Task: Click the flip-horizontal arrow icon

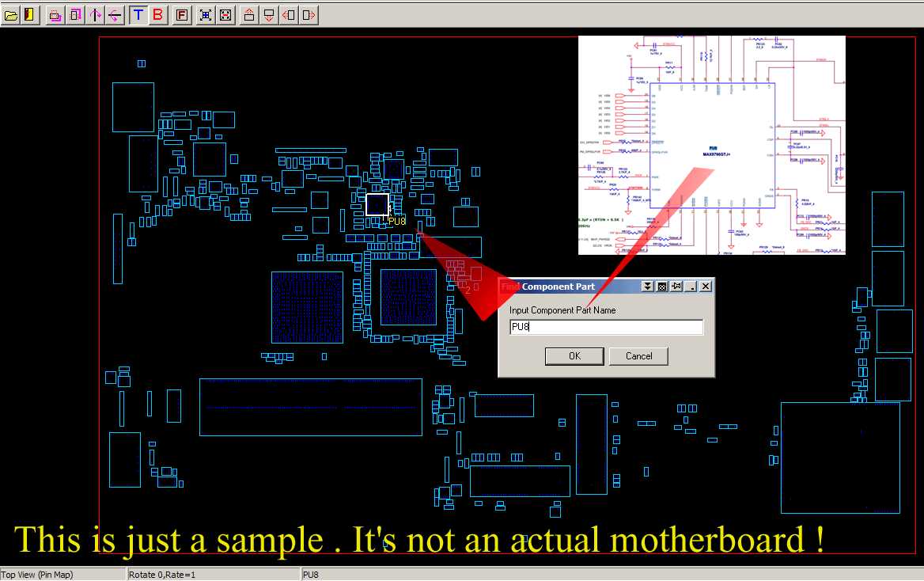Action: point(115,15)
